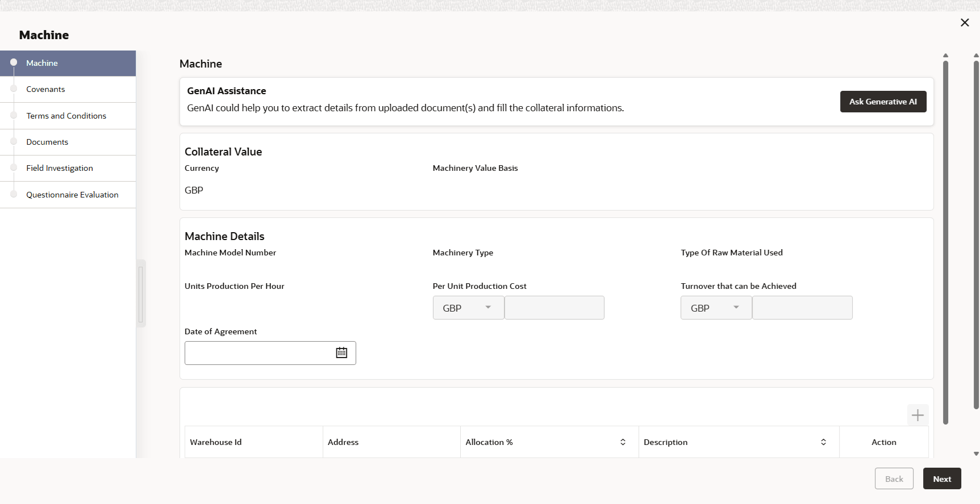Go to the Covenants step
The image size is (980, 504).
point(45,89)
